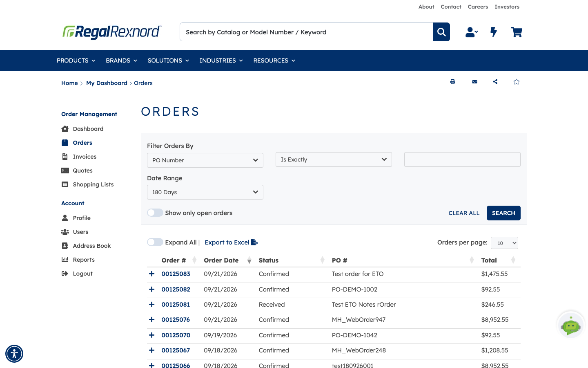
Task: Click the magnifier search button
Action: tap(441, 32)
